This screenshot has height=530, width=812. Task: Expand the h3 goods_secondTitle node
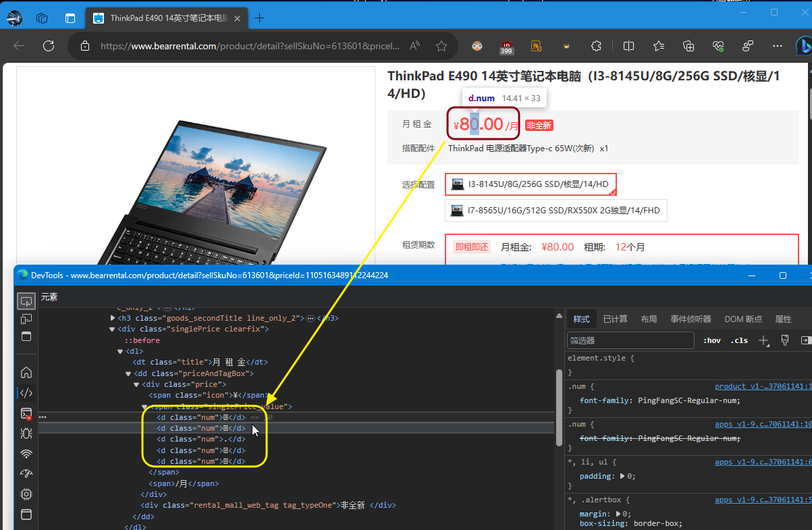[x=113, y=318]
